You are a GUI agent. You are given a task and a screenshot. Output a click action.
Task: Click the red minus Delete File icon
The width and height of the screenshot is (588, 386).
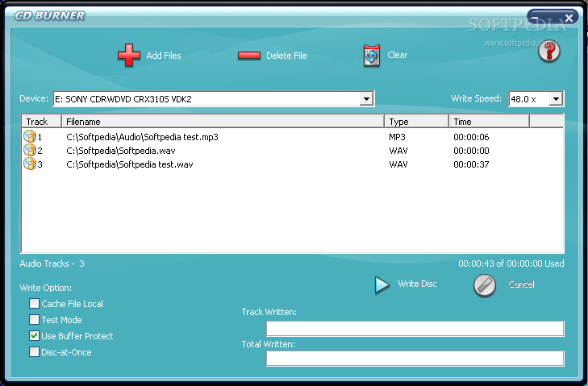pos(249,56)
